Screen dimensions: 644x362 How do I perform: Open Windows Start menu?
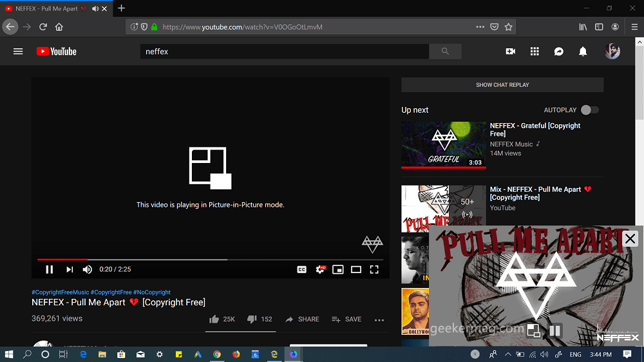pos(8,354)
